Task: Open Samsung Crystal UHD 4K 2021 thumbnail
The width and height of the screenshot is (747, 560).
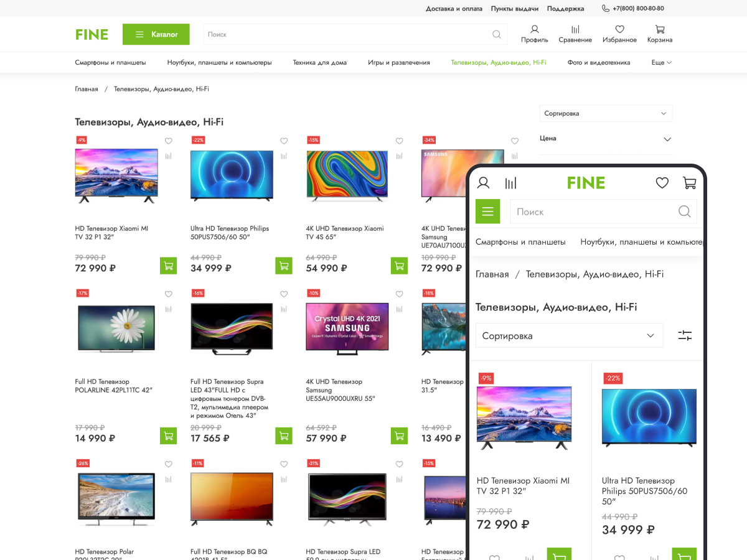Action: click(347, 329)
